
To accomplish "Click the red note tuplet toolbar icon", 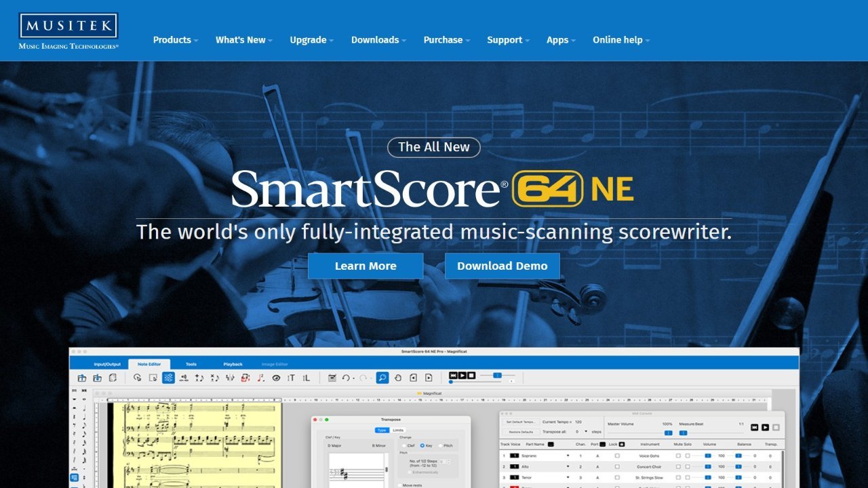I will [x=261, y=378].
